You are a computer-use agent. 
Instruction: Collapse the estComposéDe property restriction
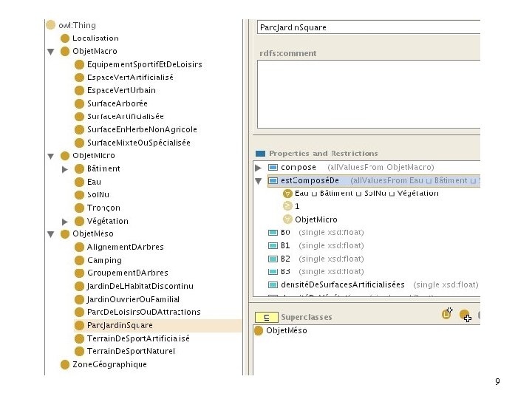[258, 181]
